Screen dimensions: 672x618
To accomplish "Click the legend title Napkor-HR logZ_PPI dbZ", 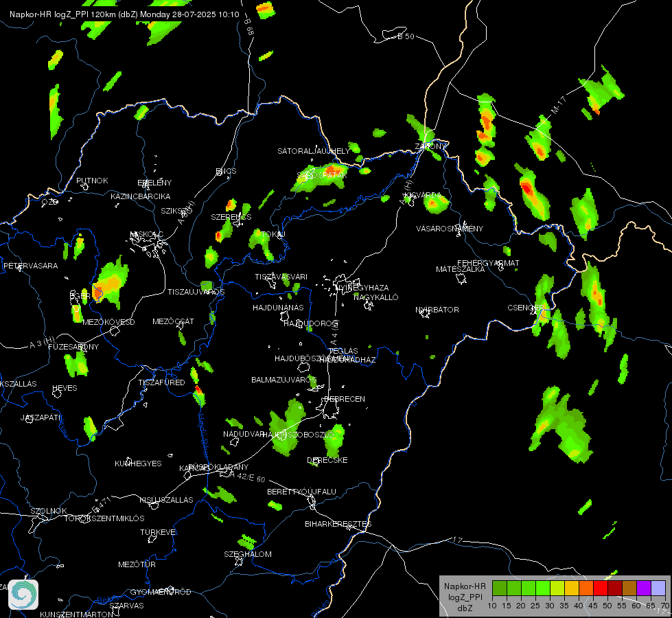I will point(465,597).
